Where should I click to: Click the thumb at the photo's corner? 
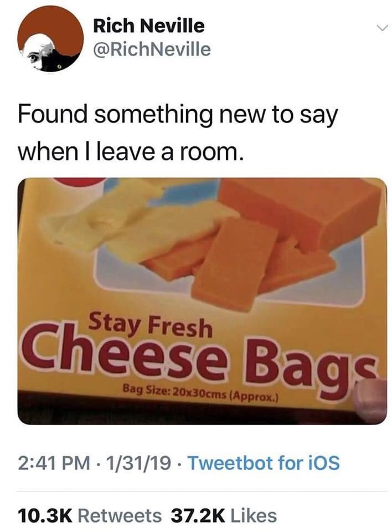click(370, 400)
